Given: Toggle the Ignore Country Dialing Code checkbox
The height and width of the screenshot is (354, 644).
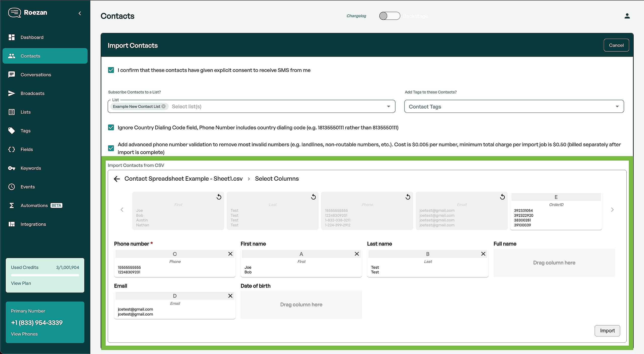Looking at the screenshot, I should tap(111, 128).
